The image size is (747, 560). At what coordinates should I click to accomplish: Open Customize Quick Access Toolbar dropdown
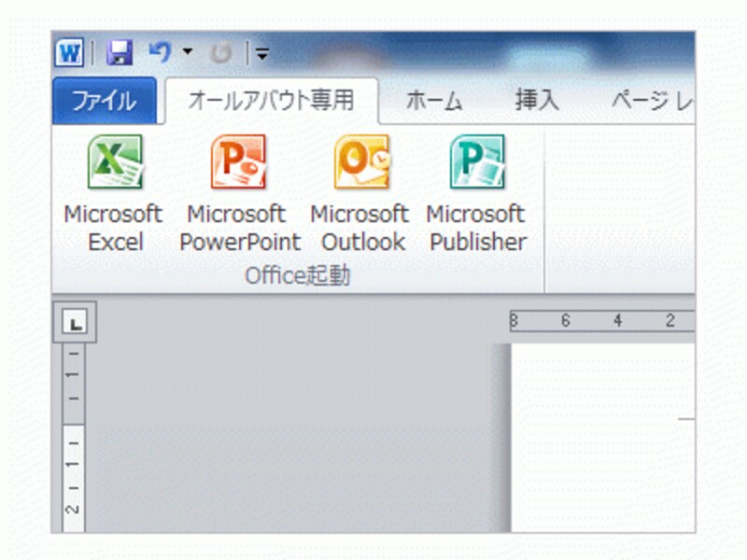tap(262, 53)
